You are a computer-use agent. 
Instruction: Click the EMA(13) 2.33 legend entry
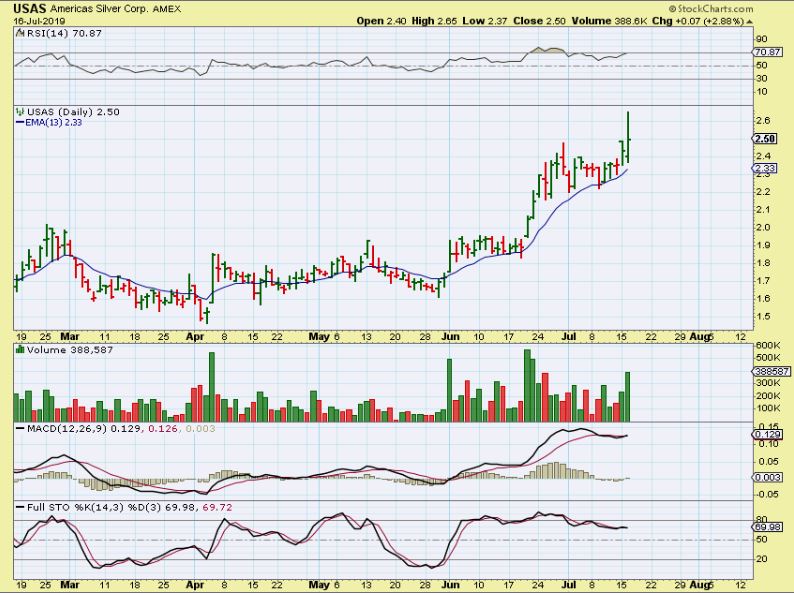coord(49,123)
